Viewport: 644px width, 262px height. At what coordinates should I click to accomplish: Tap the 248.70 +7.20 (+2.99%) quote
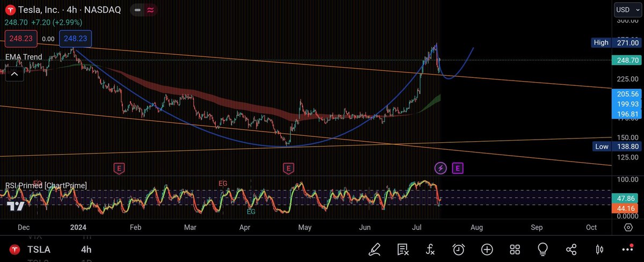pos(42,23)
